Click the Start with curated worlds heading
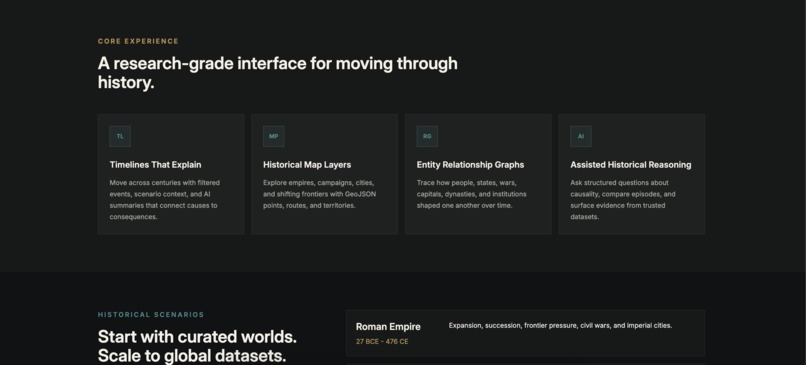The width and height of the screenshot is (806, 365). tap(197, 346)
